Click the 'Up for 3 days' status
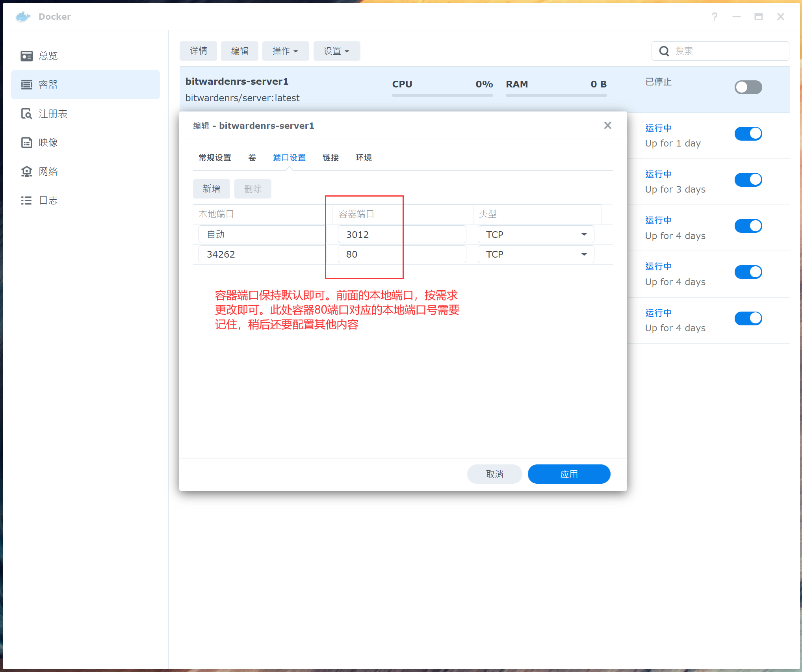The height and width of the screenshot is (672, 802). point(675,189)
